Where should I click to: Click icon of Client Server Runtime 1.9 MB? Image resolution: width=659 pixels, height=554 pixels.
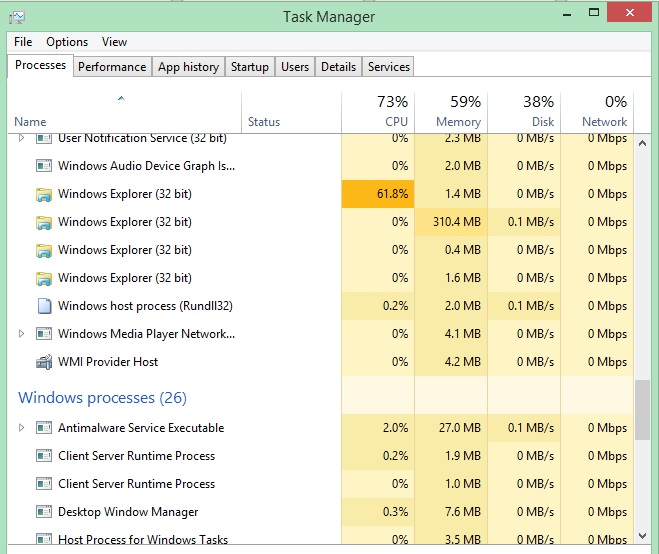coord(44,456)
